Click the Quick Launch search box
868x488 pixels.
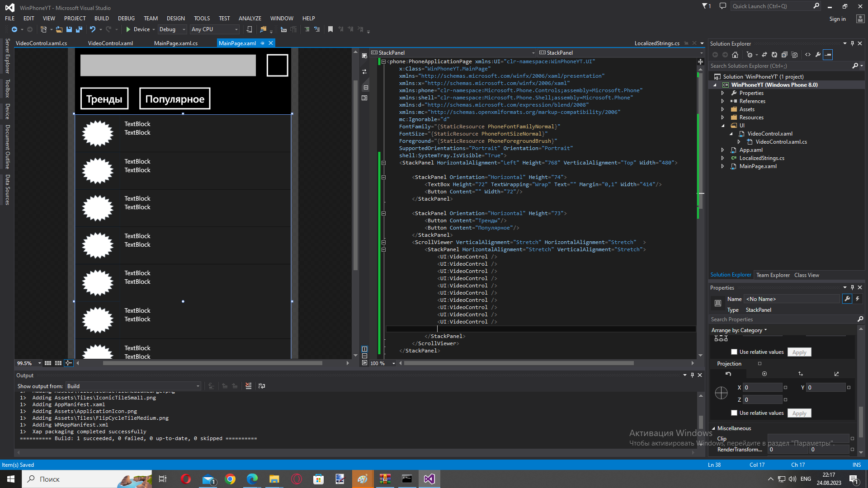(x=775, y=6)
